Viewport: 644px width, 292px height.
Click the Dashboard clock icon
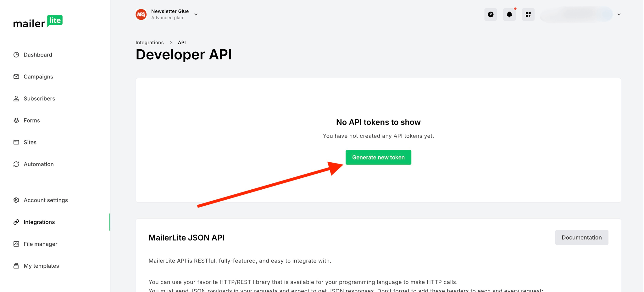pos(16,55)
